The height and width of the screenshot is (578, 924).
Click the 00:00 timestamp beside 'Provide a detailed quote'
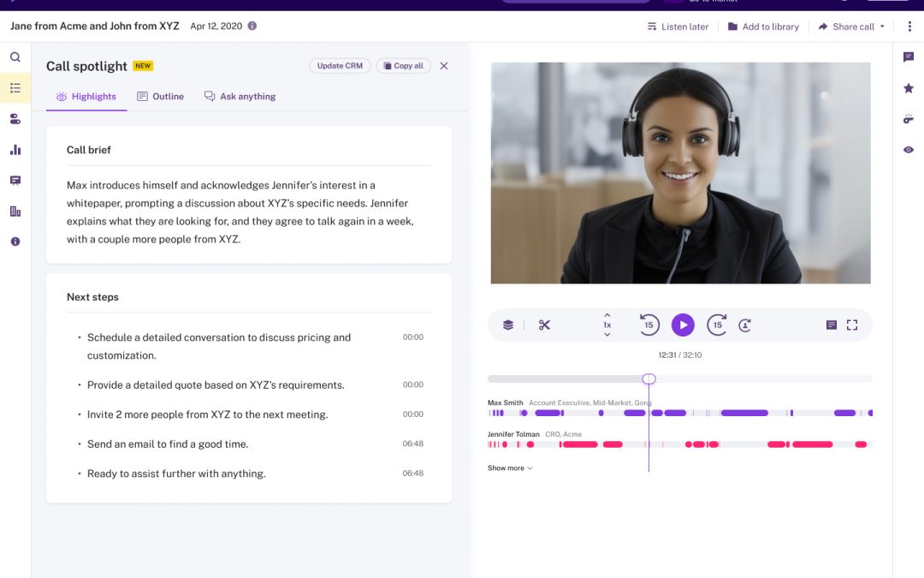point(412,384)
